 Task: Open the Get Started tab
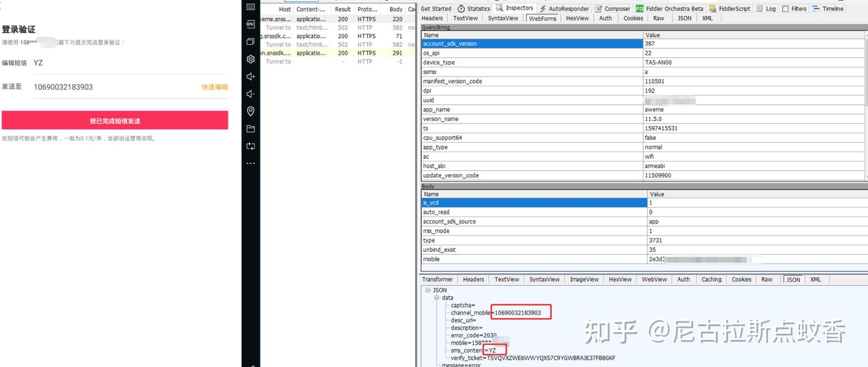click(x=436, y=8)
